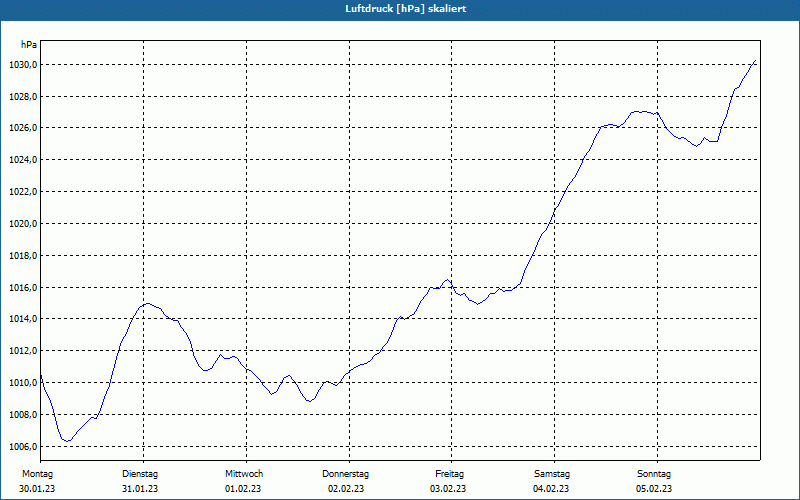Screen dimensions: 800x500
Task: Click the '1010,0' axis value
Action: (x=22, y=383)
